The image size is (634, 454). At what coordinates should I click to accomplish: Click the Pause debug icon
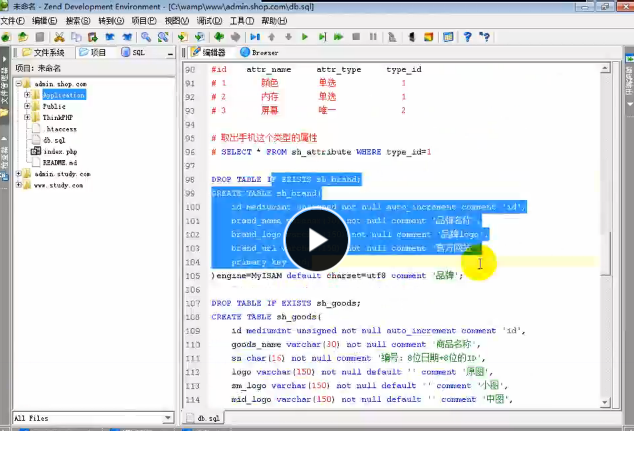tap(373, 37)
